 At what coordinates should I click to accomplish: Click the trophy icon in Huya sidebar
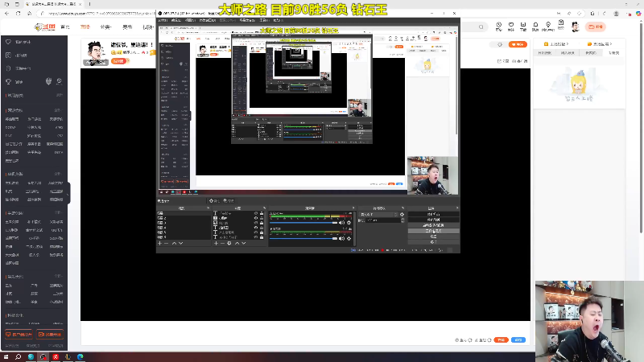8,82
